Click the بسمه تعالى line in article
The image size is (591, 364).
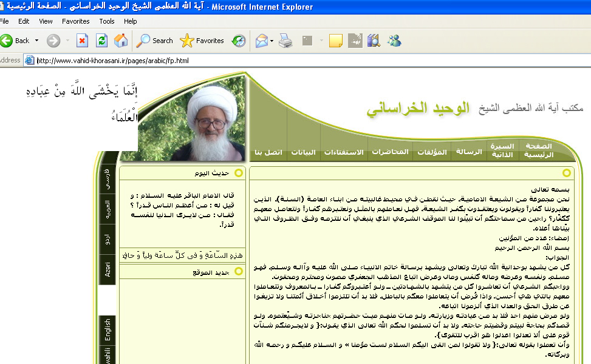pos(550,189)
